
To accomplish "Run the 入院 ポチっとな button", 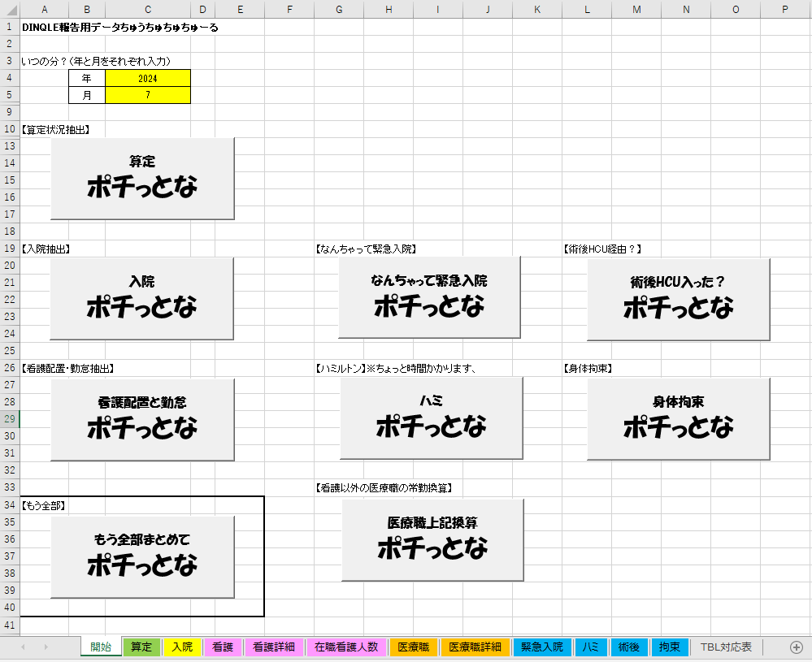I will [142, 299].
